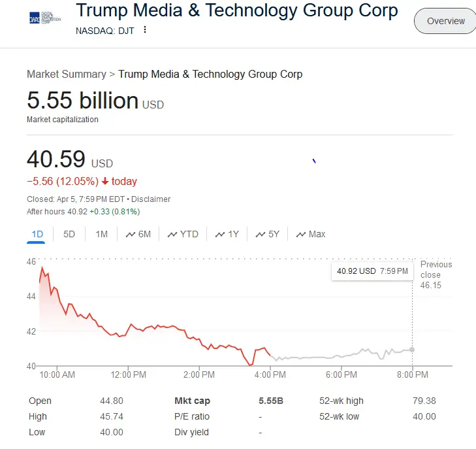Open the Market Summary breadcrumb link
Viewport: 476px width, 449px height.
coord(66,75)
